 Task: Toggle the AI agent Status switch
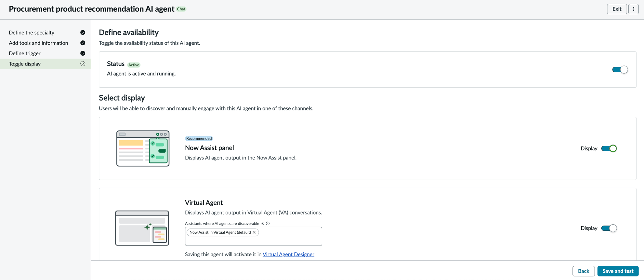[x=620, y=70]
